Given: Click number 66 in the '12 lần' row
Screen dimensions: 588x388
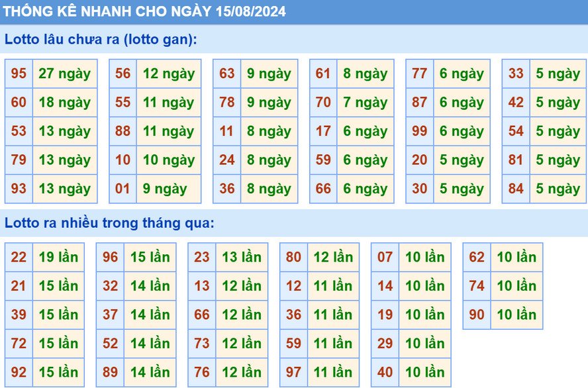Looking at the screenshot, I should pos(202,315).
